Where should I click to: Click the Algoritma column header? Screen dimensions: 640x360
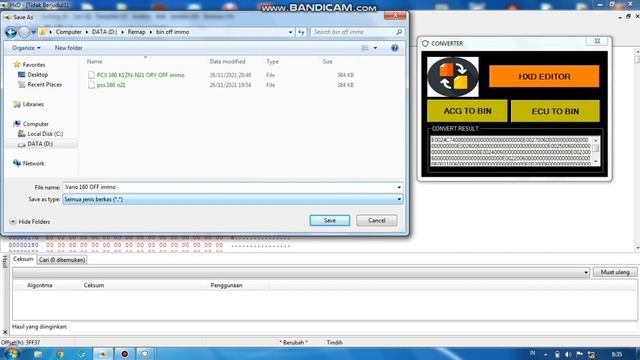pos(40,285)
